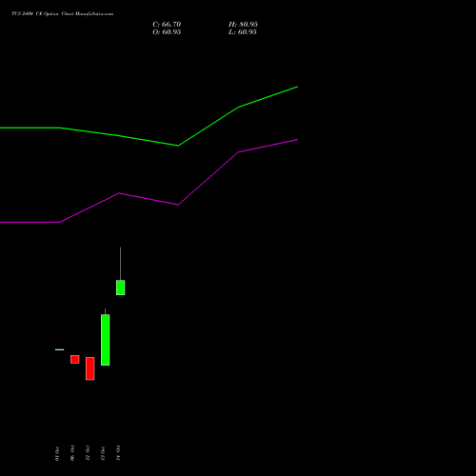
Task: Click the tall green candle for 13 Oct
Action: [x=106, y=340]
